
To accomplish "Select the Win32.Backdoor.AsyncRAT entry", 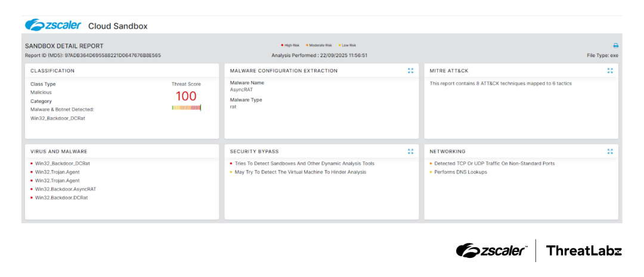I will 65,189.
